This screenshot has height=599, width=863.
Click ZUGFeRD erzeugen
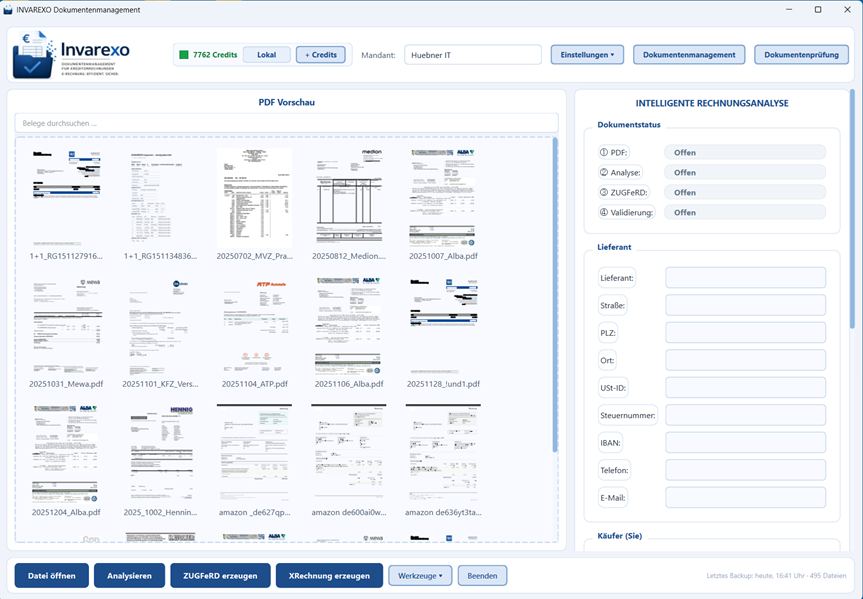(x=220, y=575)
